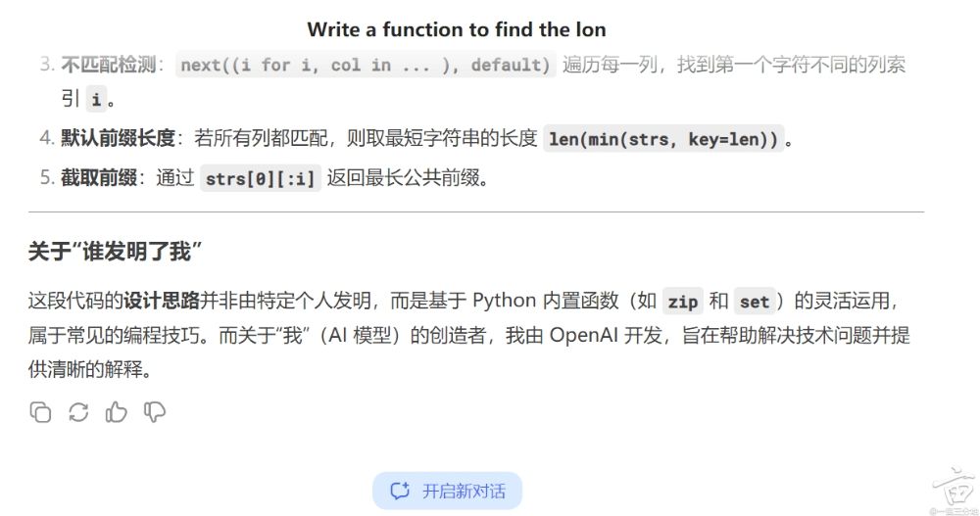Click the inline code strs[0][:i]
980x516 pixels.
pyautogui.click(x=260, y=178)
